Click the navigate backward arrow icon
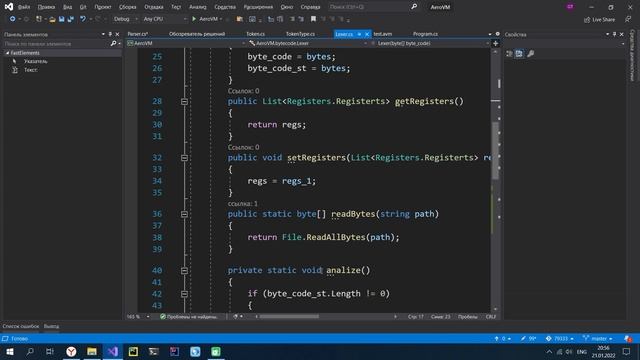640x360 pixels. tap(12, 19)
